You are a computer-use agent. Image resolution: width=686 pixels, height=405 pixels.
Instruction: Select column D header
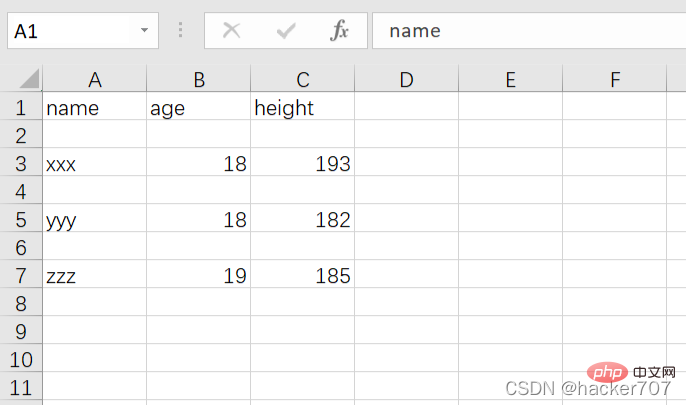[406, 80]
